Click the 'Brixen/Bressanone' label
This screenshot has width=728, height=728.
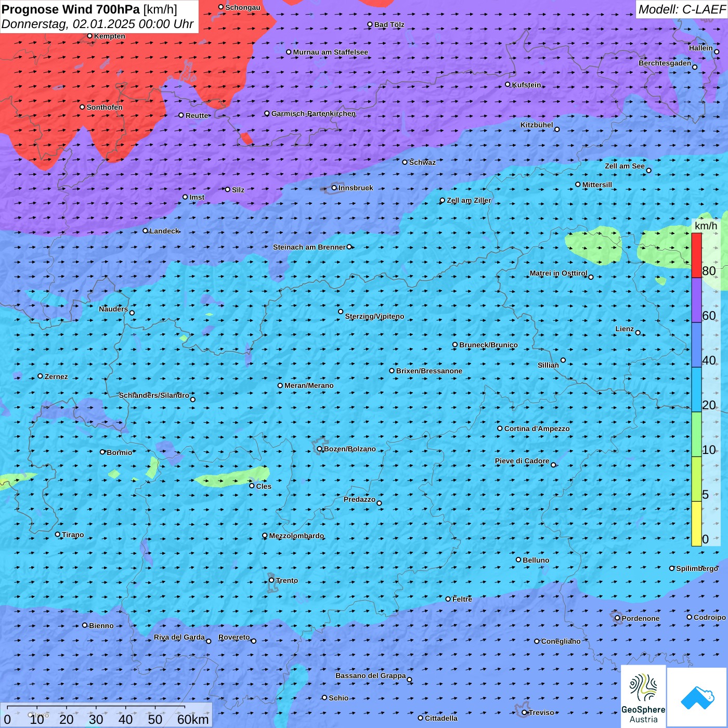click(429, 371)
